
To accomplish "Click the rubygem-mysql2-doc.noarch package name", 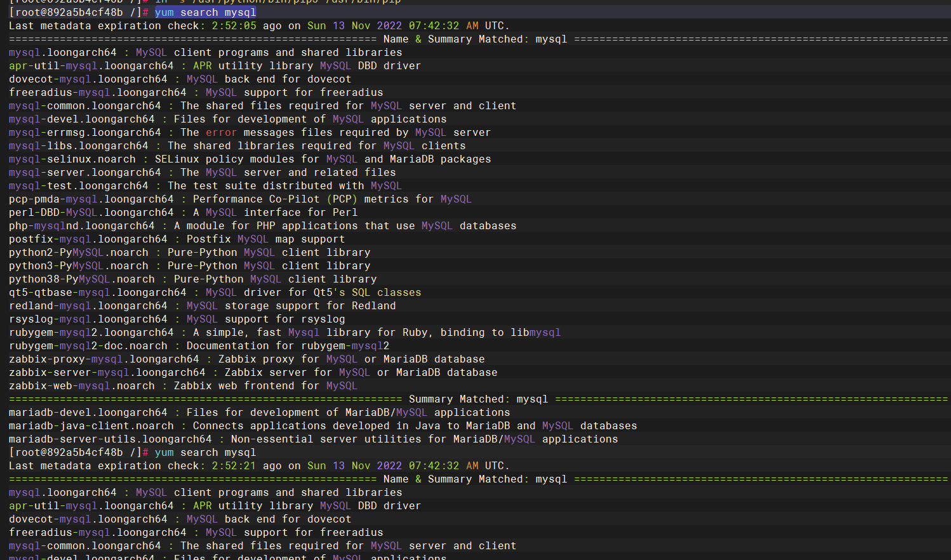I will [88, 345].
